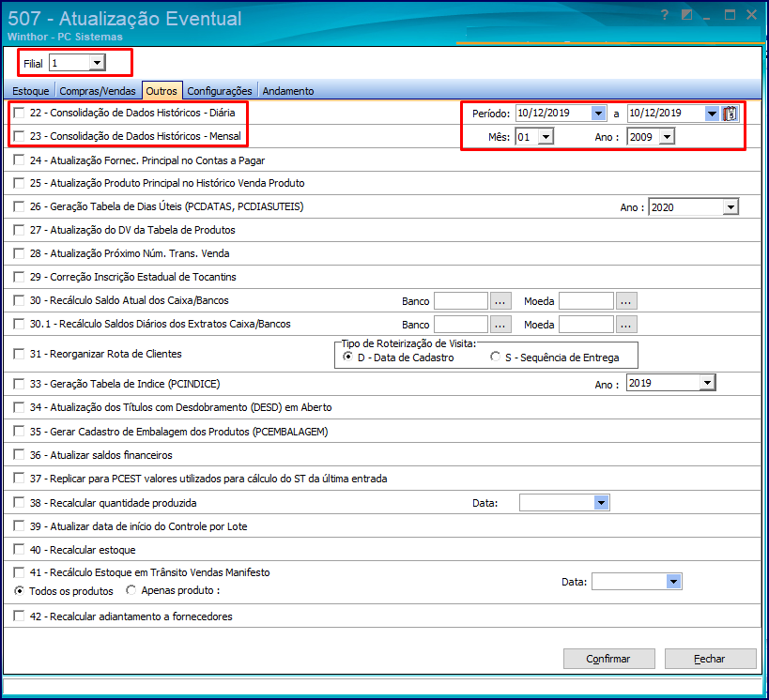Screen dimensions: 769x700
Task: Click the Fechar button
Action: click(710, 659)
